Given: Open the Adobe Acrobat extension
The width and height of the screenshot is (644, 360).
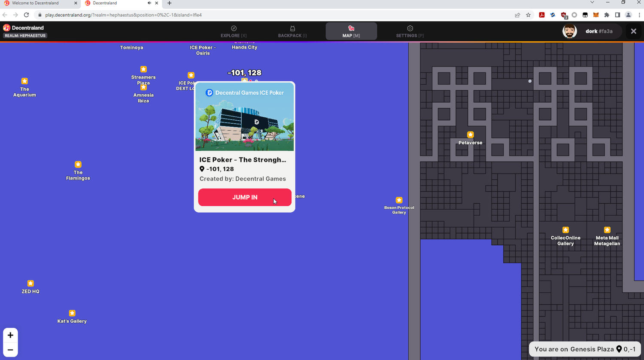Looking at the screenshot, I should (542, 15).
